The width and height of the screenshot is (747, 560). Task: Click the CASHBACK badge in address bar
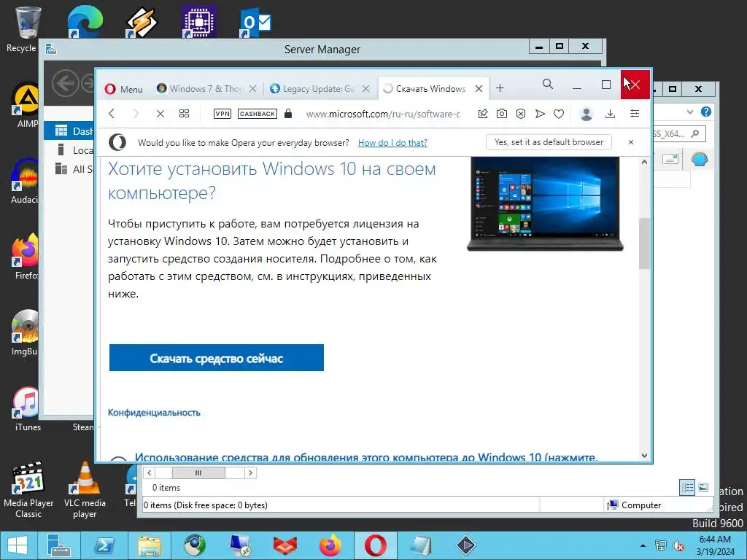click(258, 113)
